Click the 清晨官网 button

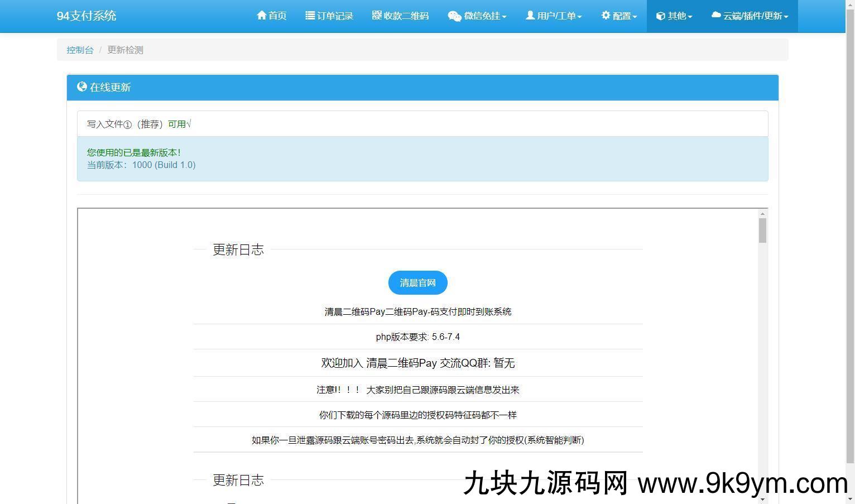pyautogui.click(x=417, y=283)
